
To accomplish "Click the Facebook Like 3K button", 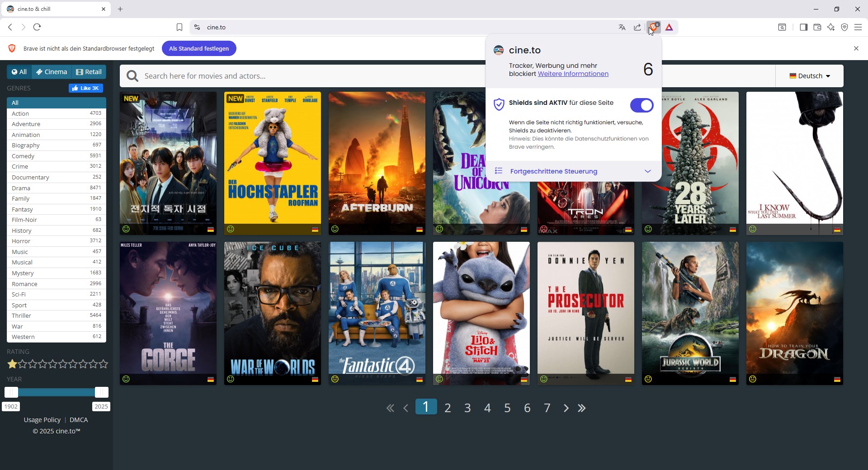I will (x=85, y=88).
